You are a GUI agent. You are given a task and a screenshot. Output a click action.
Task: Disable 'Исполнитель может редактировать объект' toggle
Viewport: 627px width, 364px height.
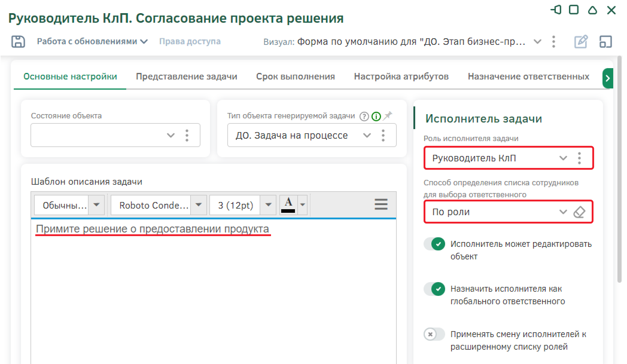point(434,244)
